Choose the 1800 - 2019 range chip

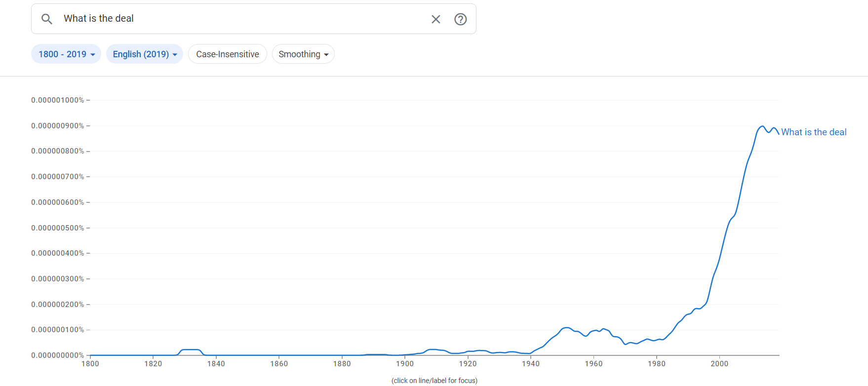(66, 54)
